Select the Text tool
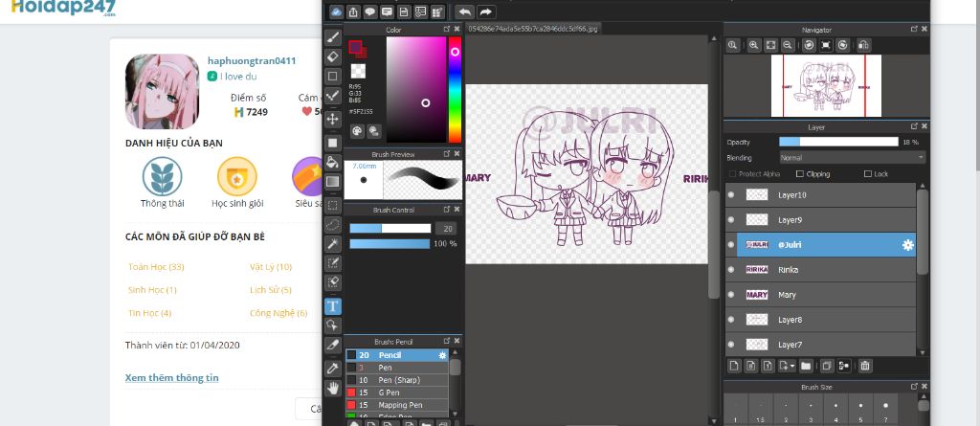This screenshot has height=426, width=980. click(x=333, y=306)
